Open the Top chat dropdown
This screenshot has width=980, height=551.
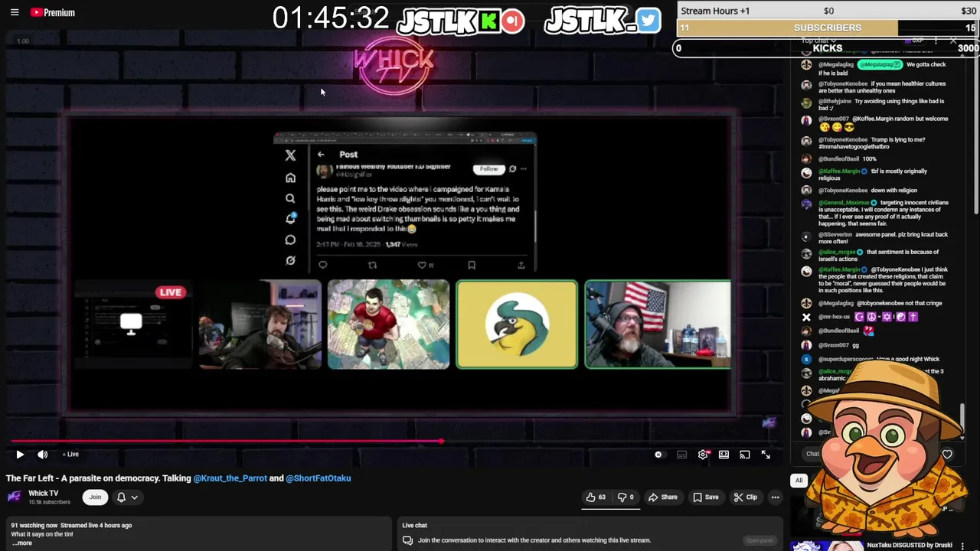pyautogui.click(x=818, y=41)
